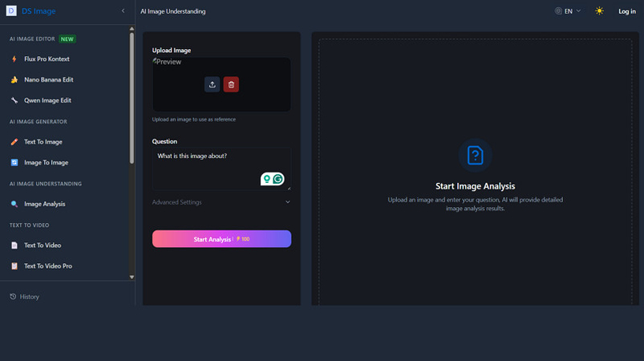The width and height of the screenshot is (644, 361).
Task: Click the Start Analysis button
Action: [x=222, y=238]
